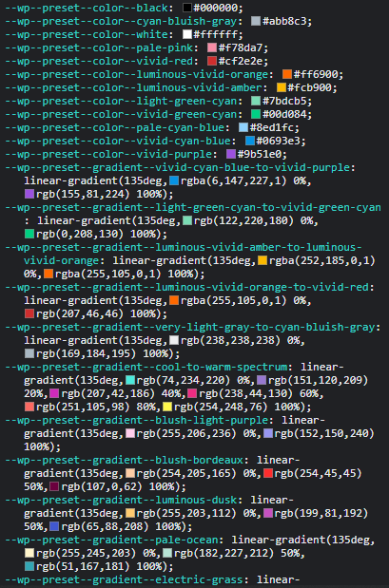
Task: Open the peach swatch before rgb(254,205,165)
Action: [x=130, y=474]
